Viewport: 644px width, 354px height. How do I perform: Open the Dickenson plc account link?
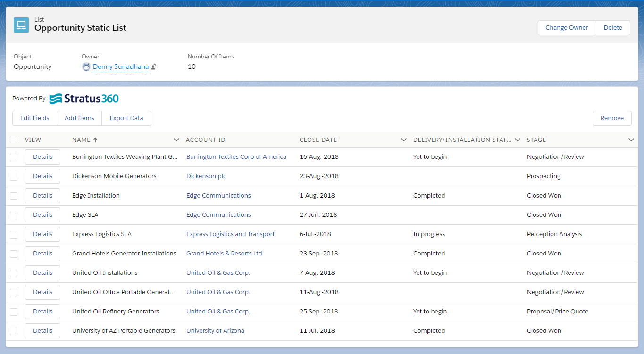tap(206, 176)
